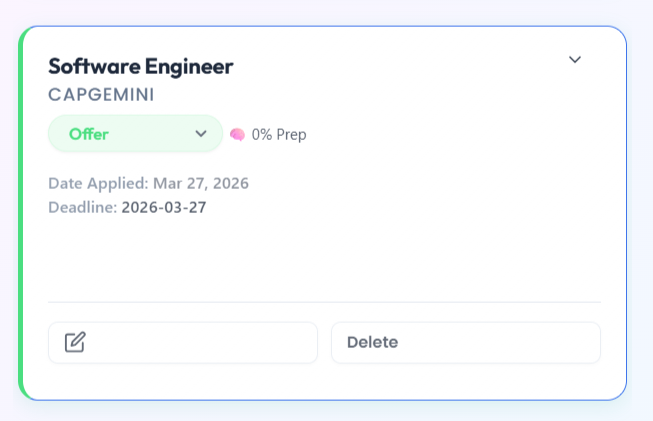Image resolution: width=653 pixels, height=421 pixels.
Task: Open the Offer status dropdown
Action: click(x=135, y=134)
